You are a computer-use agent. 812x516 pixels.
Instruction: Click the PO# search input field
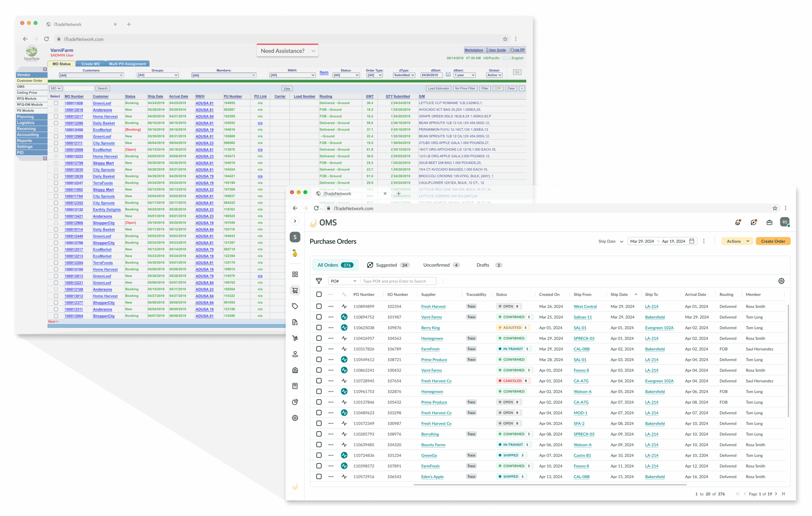pos(398,281)
